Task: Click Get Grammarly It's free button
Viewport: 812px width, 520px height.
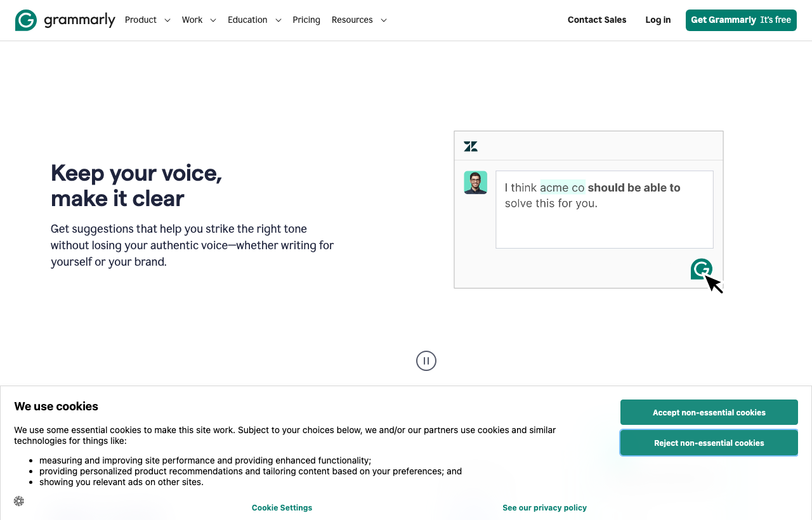Action: [x=741, y=20]
